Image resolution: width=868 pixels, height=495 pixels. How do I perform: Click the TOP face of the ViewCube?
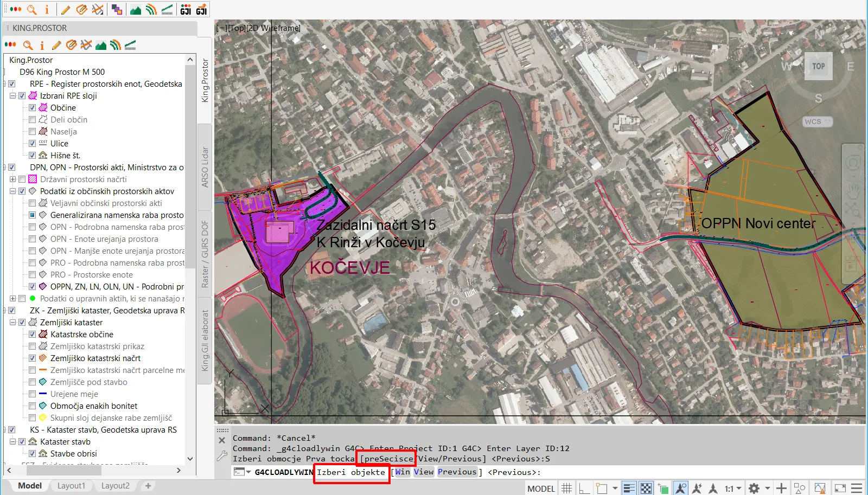click(818, 66)
